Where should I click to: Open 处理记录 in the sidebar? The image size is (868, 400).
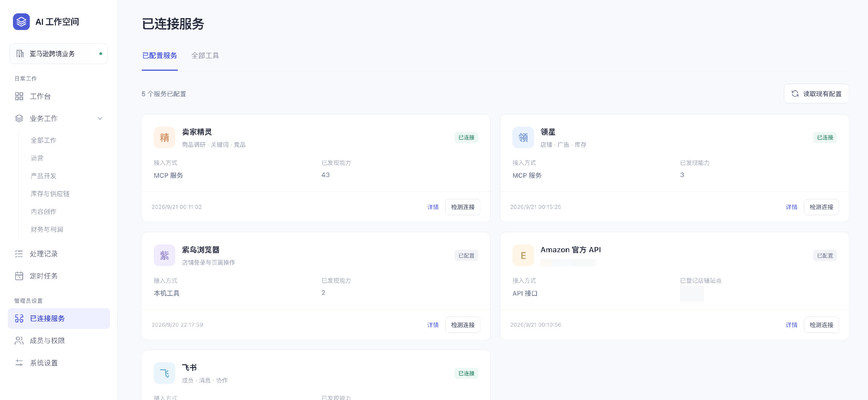tap(59, 254)
